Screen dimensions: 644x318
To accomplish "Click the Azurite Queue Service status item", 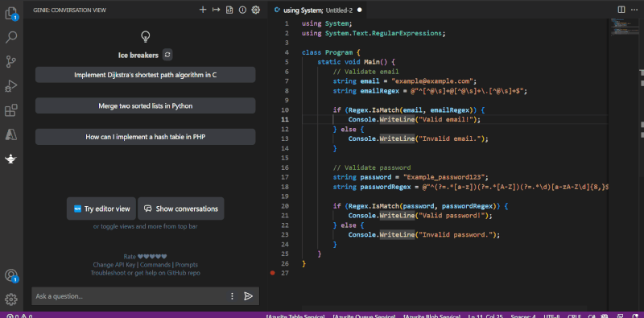I will [364, 316].
